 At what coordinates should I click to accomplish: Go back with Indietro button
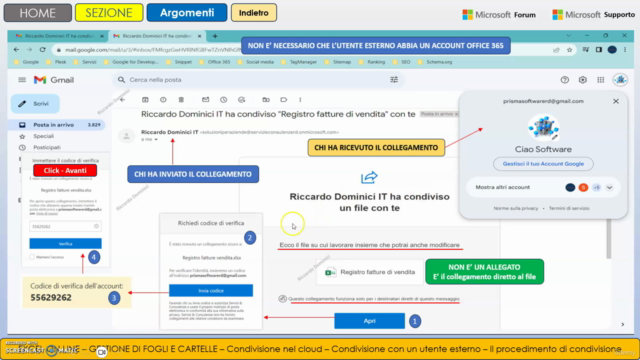[x=254, y=13]
